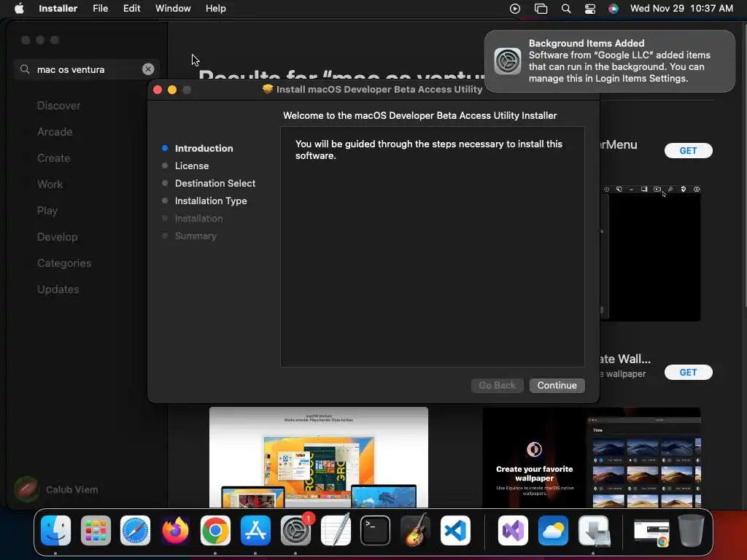Open the Window menu

click(173, 9)
